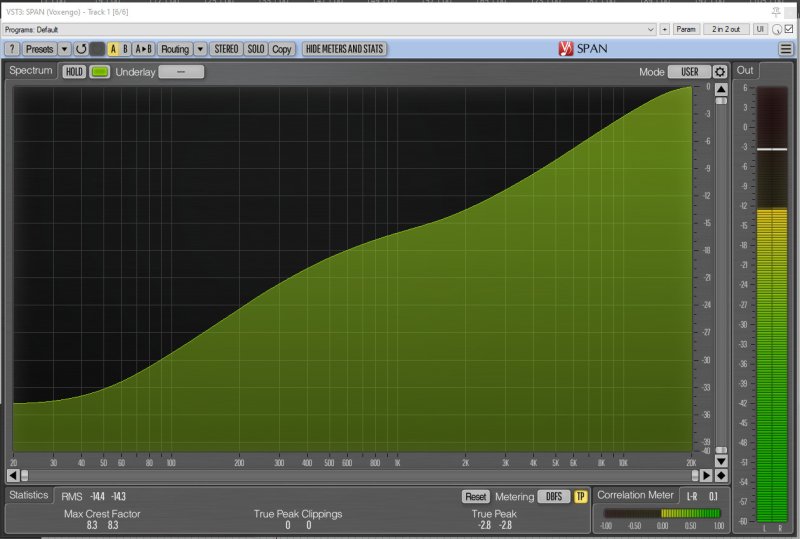The width and height of the screenshot is (800, 539).
Task: Select the Correlation Meter tab
Action: 635,495
